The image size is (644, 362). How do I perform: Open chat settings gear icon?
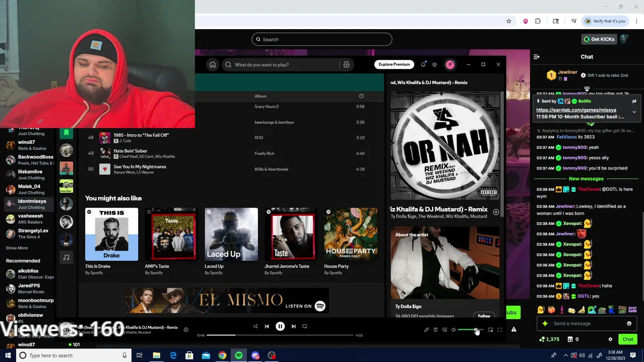610,339
